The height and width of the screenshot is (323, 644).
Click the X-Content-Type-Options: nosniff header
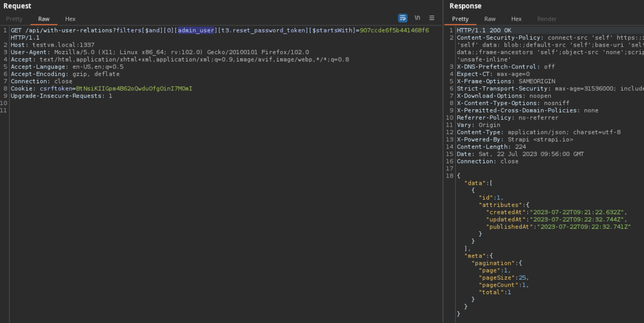click(513, 103)
